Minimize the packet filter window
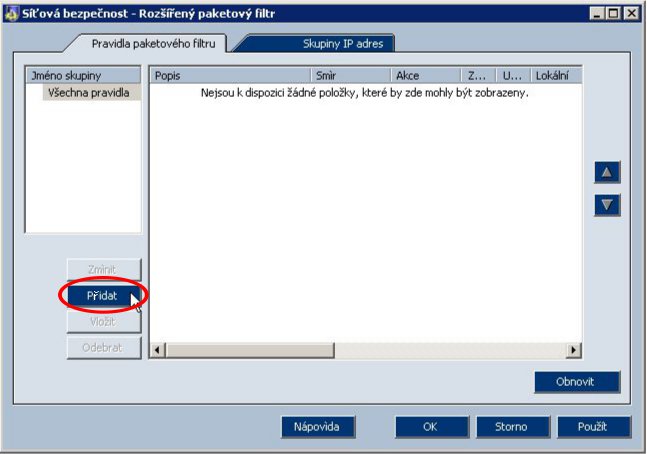This screenshot has width=647, height=454. point(598,13)
